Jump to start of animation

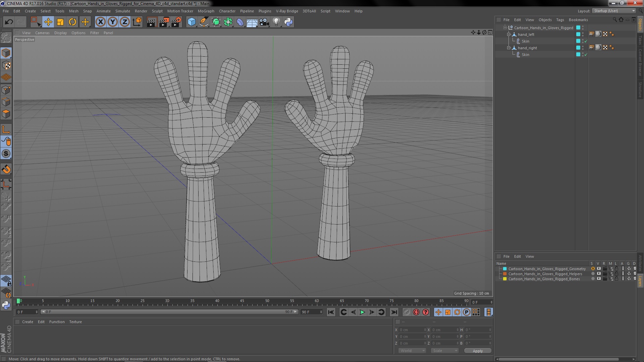point(331,312)
